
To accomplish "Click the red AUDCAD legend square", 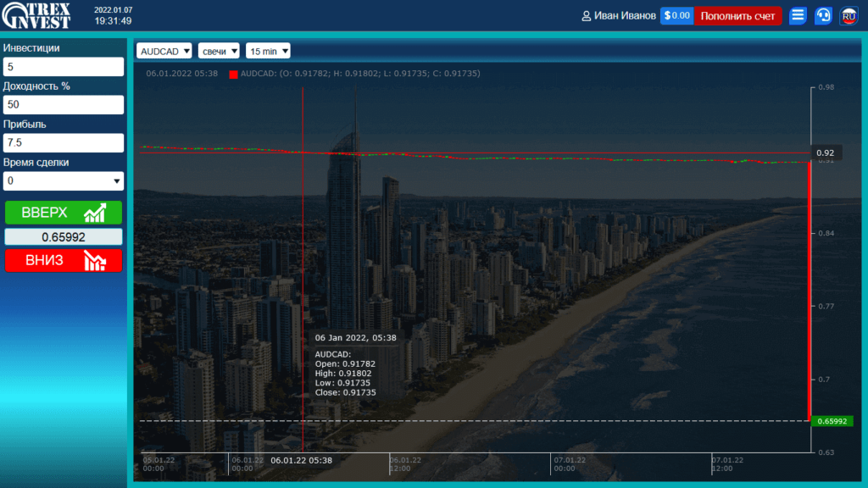I will click(233, 75).
